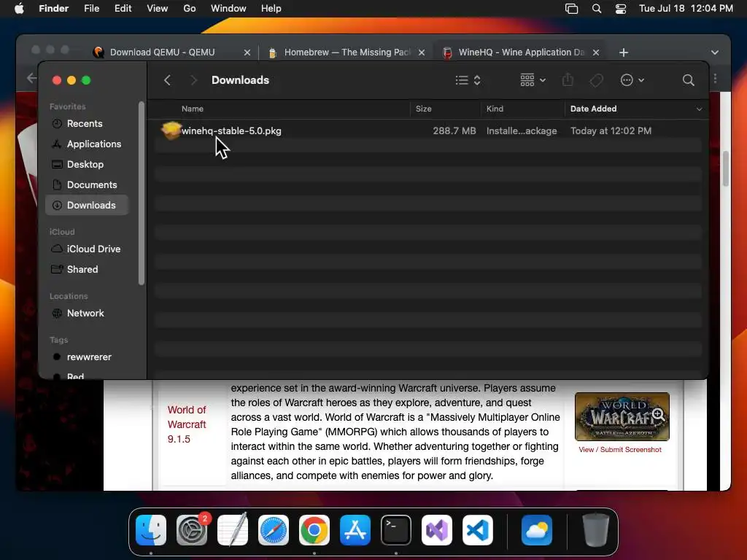Viewport: 747px width, 560px height.
Task: Select Recents in Finder sidebar
Action: 87,123
